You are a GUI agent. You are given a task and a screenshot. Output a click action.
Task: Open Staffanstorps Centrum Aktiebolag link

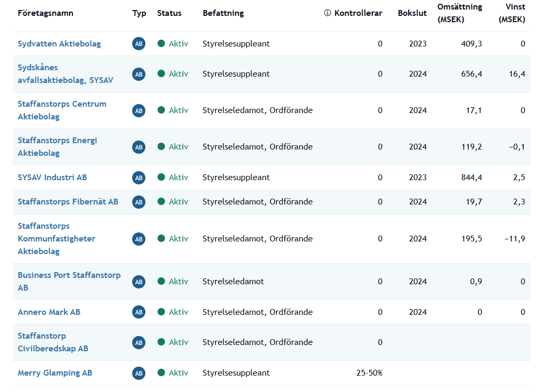[62, 110]
